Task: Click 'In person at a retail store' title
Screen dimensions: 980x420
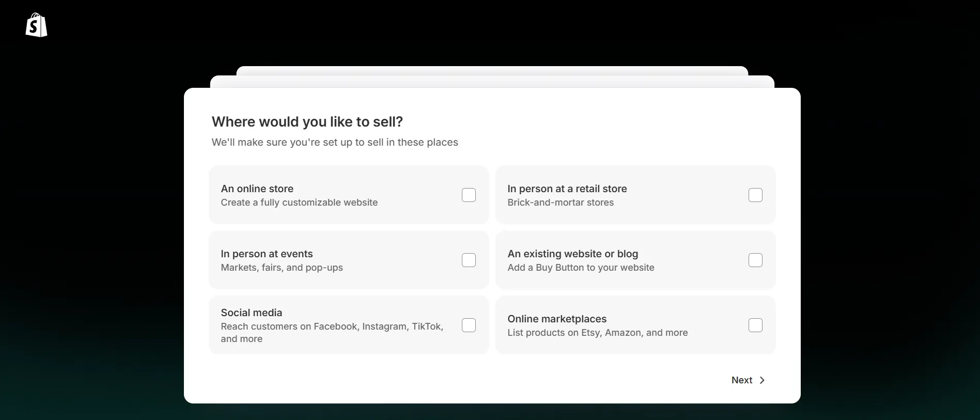Action: coord(567,189)
